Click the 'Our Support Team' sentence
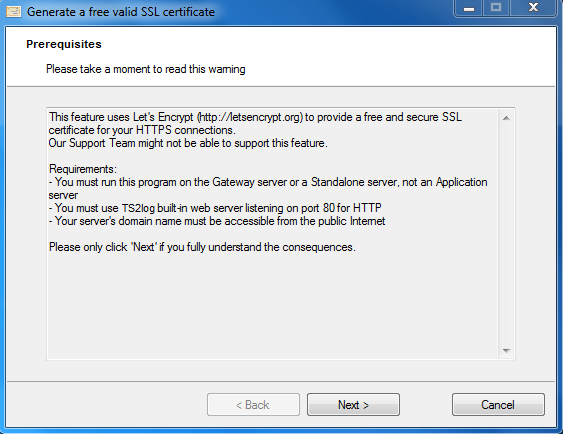563x434 pixels. [x=188, y=143]
